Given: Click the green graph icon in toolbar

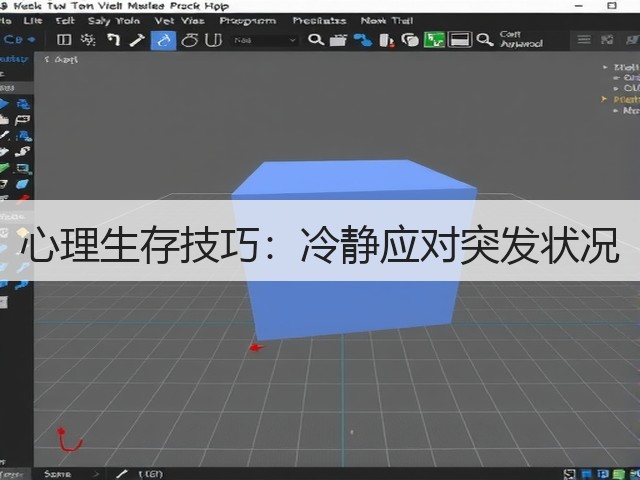Looking at the screenshot, I should (434, 40).
